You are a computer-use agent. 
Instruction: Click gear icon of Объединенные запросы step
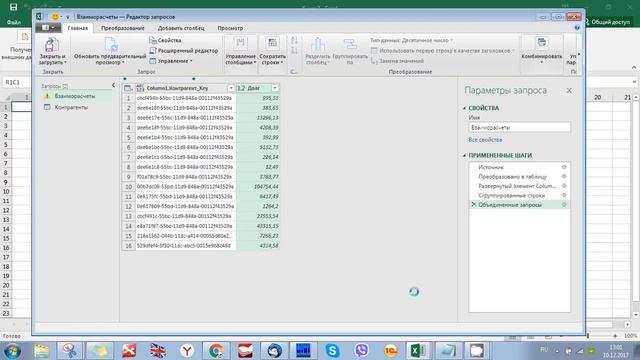pyautogui.click(x=564, y=204)
